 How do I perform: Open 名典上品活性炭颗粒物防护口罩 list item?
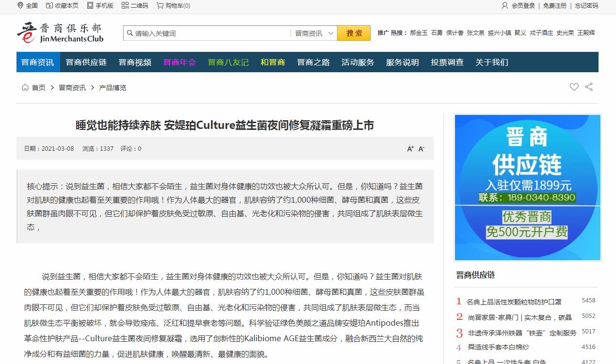[x=514, y=302]
